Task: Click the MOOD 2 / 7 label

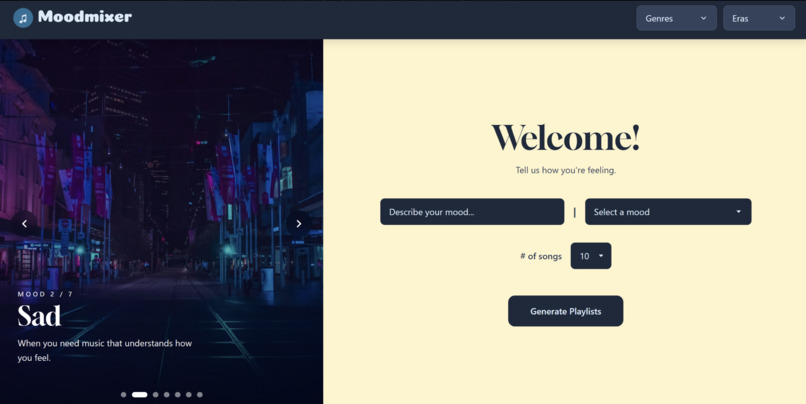Action: coord(45,294)
